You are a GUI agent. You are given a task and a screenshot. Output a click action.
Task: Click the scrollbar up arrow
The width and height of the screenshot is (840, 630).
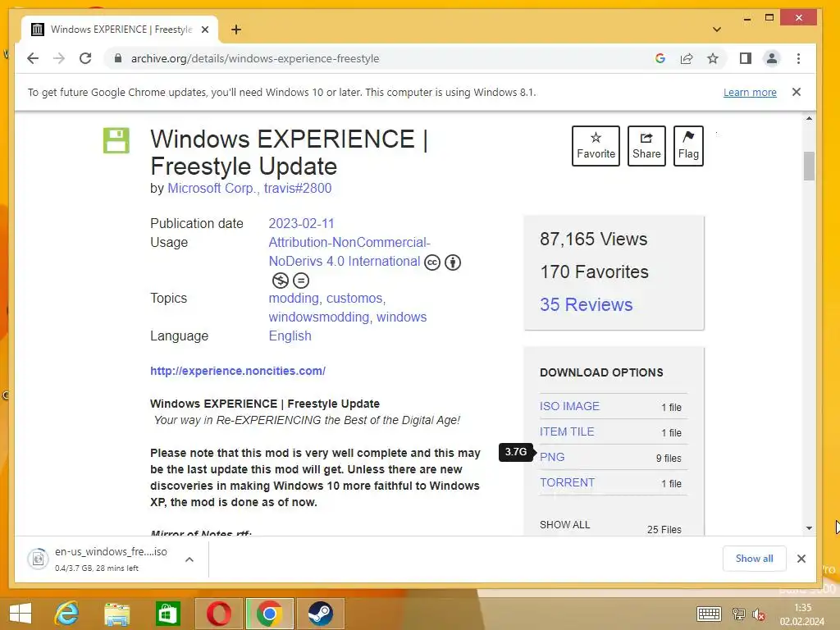pos(809,118)
